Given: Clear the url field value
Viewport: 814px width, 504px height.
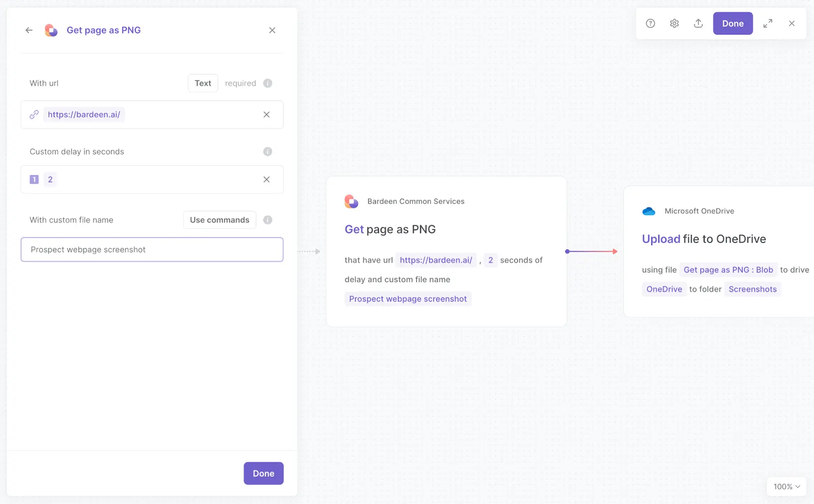Looking at the screenshot, I should coord(267,115).
